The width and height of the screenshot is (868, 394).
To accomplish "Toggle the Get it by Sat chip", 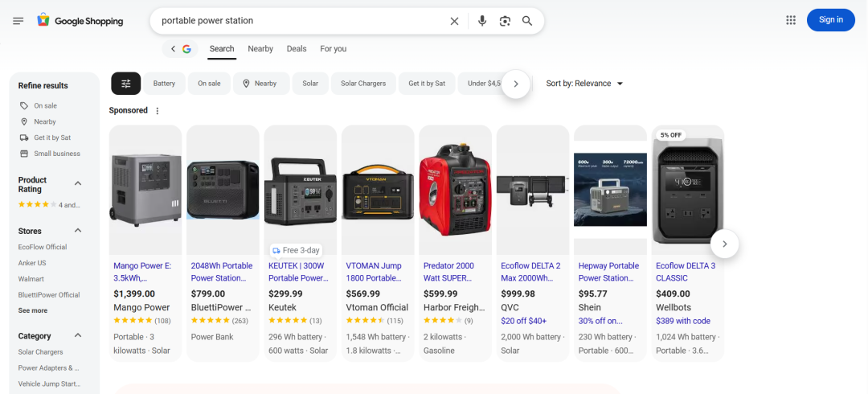I will [427, 84].
